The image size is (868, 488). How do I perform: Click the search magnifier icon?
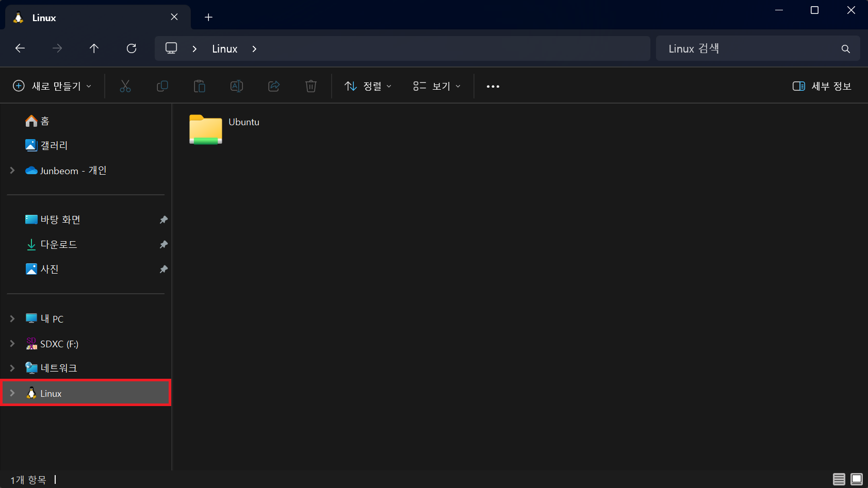pos(846,49)
